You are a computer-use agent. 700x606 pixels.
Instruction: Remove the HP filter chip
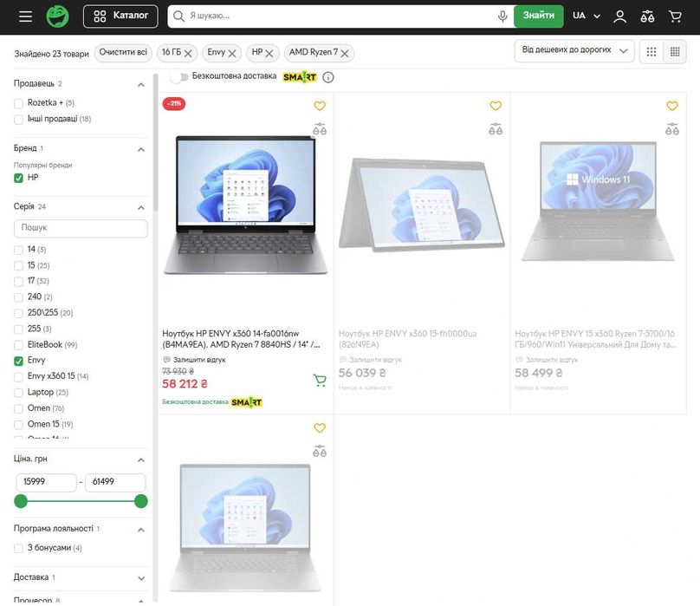(269, 54)
